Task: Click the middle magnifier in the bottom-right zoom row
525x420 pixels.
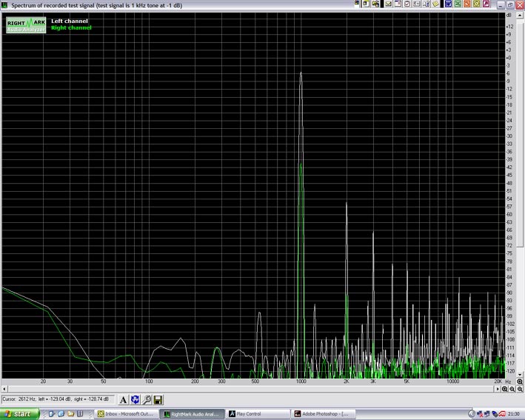Action: point(512,389)
